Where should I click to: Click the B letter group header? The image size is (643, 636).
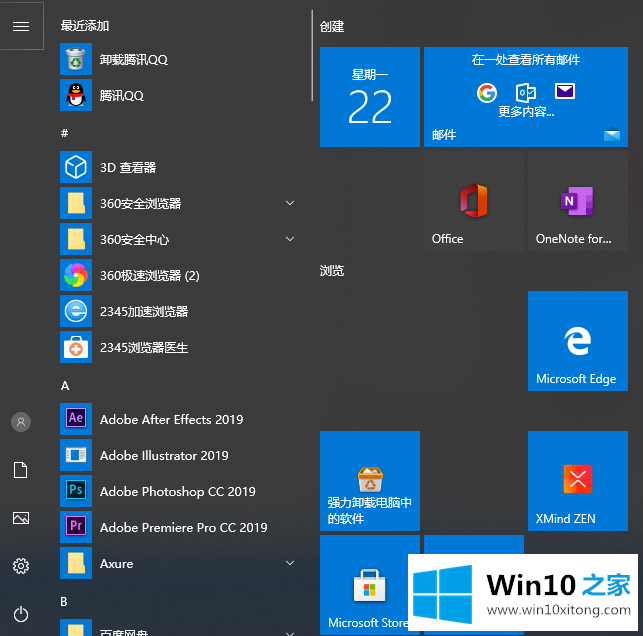click(64, 602)
